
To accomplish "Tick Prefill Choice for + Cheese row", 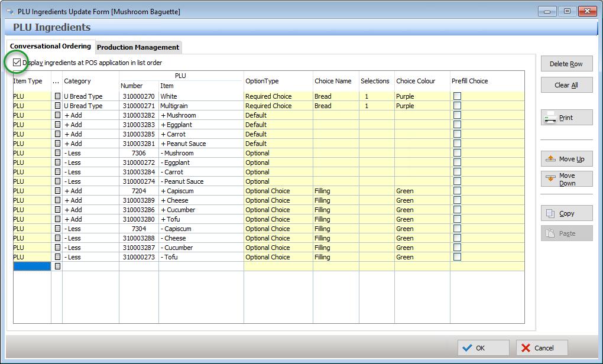I will click(457, 200).
